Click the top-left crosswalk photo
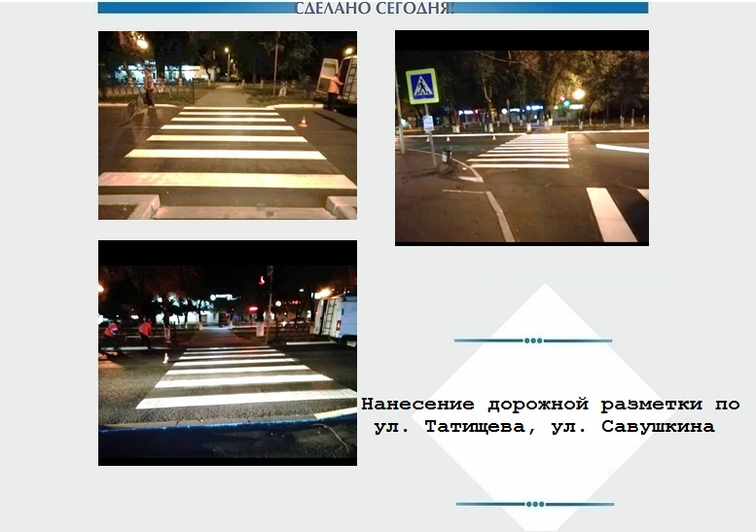Viewport: 756px width, 532px height. pos(227,126)
